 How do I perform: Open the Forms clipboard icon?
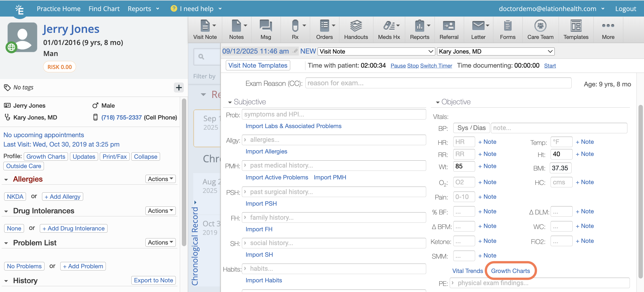tap(507, 26)
